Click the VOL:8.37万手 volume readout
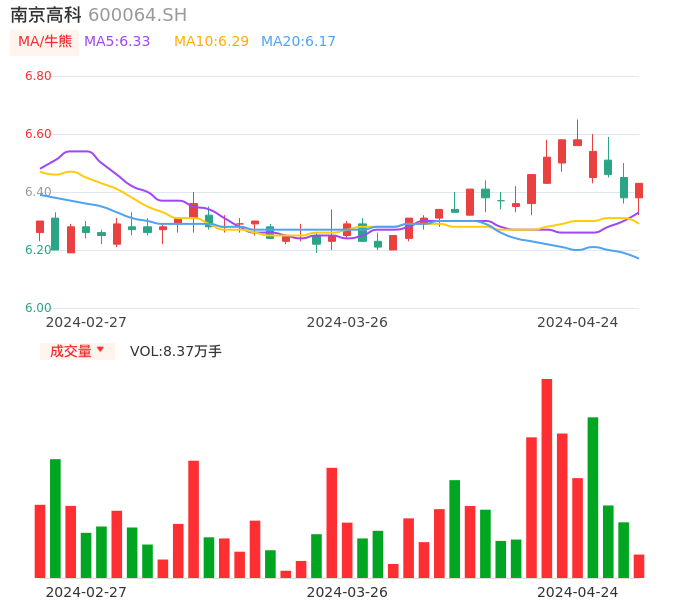686x606 pixels. tap(176, 351)
